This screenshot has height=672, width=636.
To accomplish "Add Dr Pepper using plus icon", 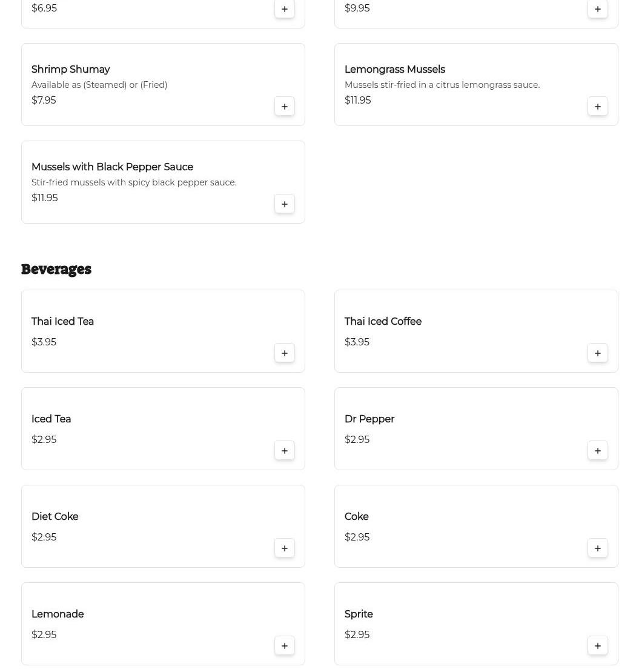I will tap(597, 451).
